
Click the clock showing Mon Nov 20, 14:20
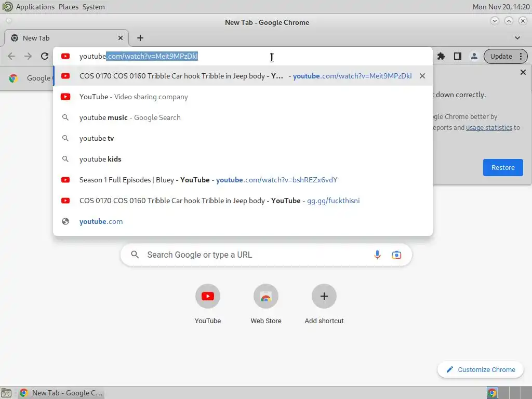(501, 7)
